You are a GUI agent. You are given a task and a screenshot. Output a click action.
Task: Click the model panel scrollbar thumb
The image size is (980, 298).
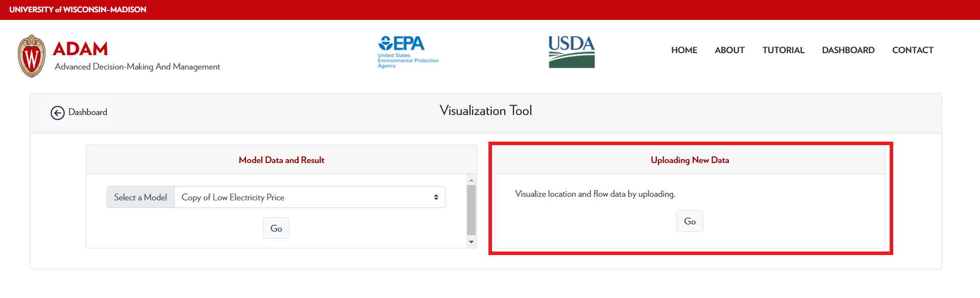(471, 210)
